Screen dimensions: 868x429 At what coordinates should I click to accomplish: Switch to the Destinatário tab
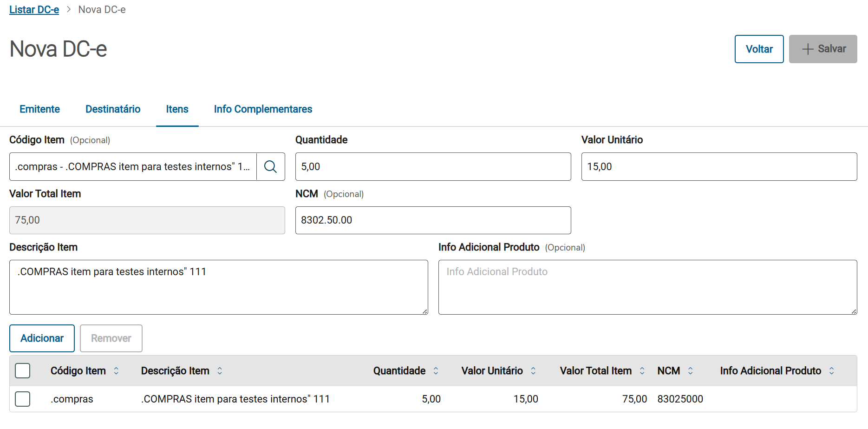pos(113,109)
